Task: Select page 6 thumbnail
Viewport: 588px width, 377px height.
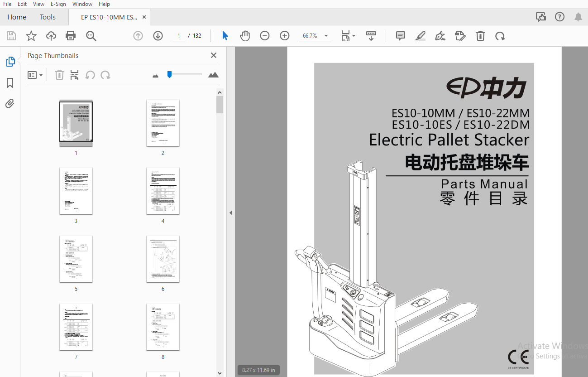Action: pos(163,259)
